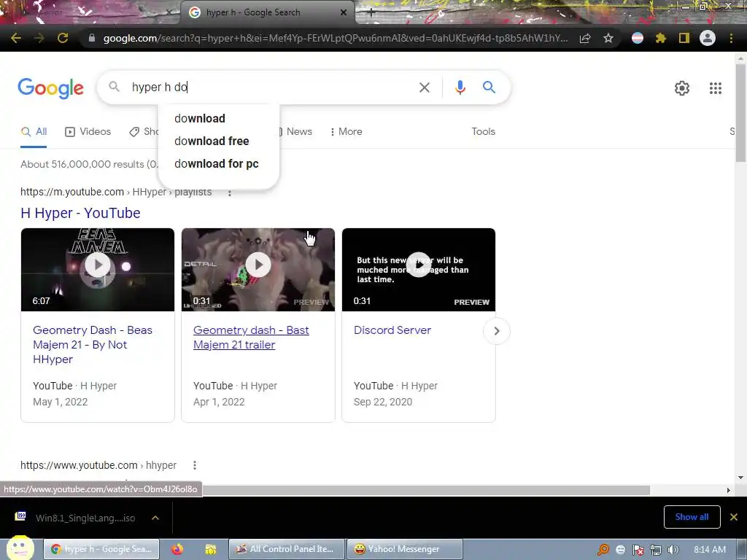Open the More search filters menu
The height and width of the screenshot is (560, 747).
(346, 131)
